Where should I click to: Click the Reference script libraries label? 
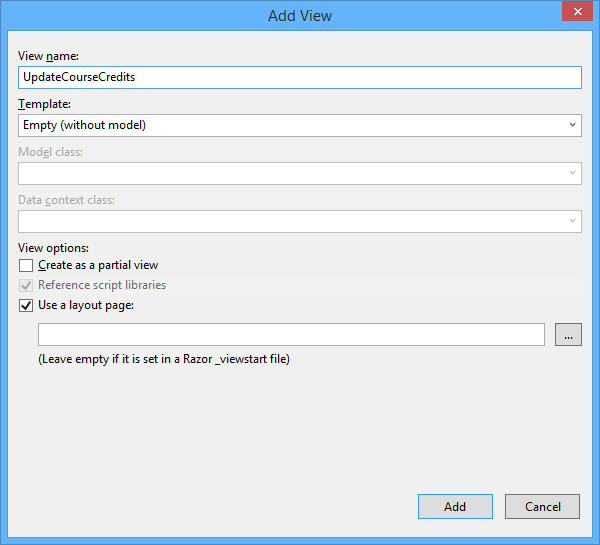point(102,285)
